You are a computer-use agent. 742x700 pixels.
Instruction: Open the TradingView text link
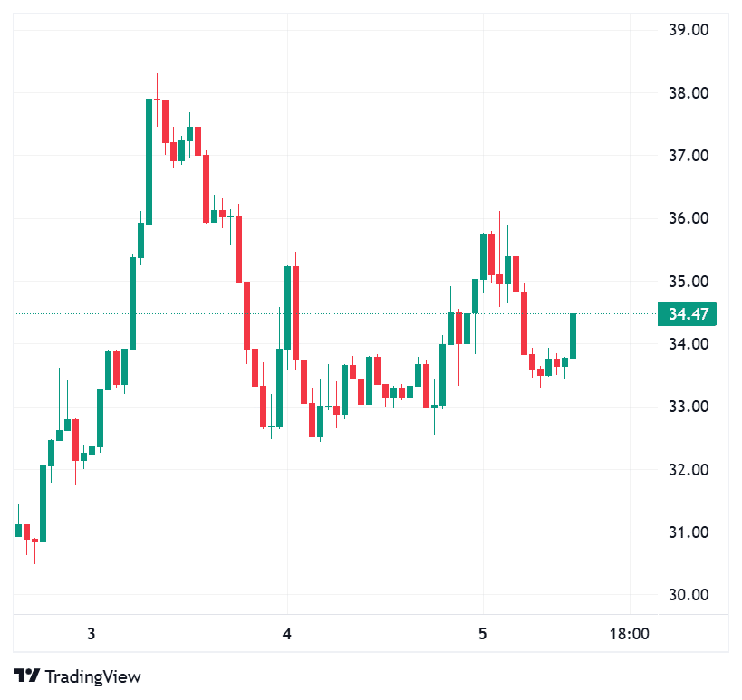tap(92, 676)
